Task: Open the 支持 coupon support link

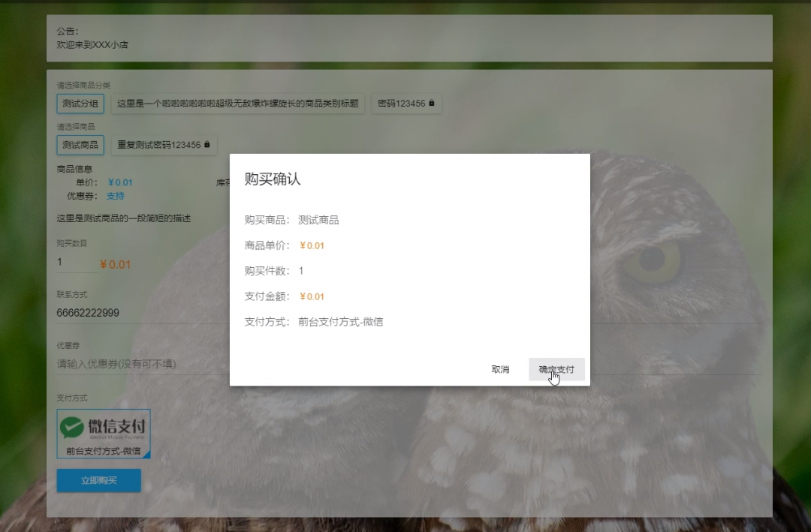Action: coord(116,195)
